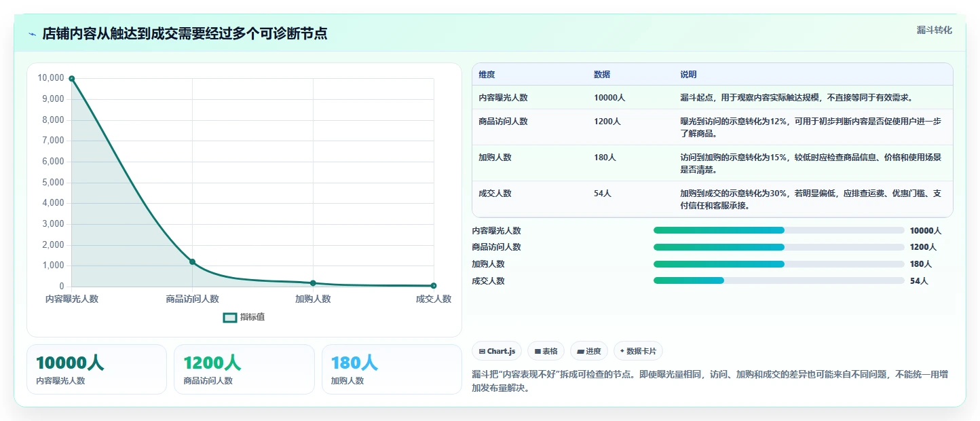Open the 1200人 商品访问人数 summary card
This screenshot has width=980, height=421.
(x=244, y=369)
